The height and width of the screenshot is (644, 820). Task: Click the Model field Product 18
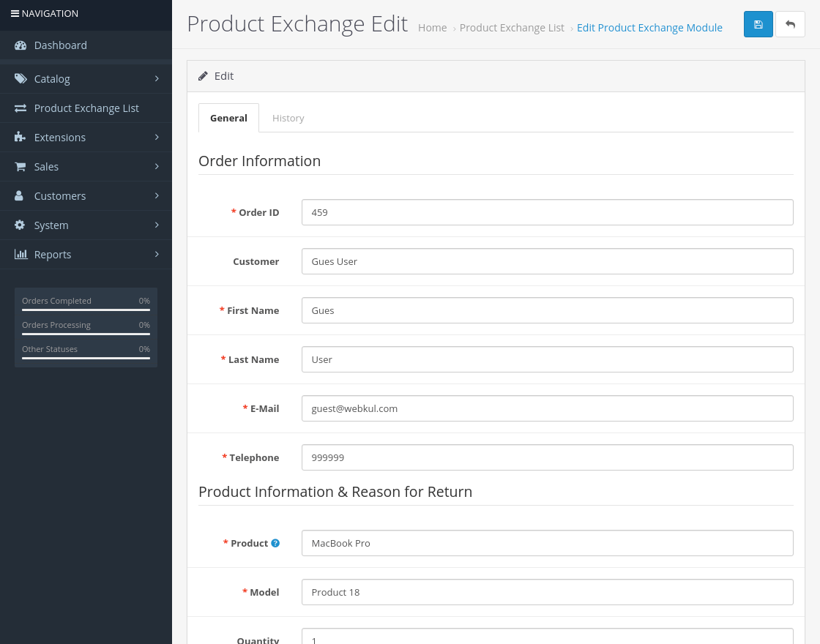[547, 592]
